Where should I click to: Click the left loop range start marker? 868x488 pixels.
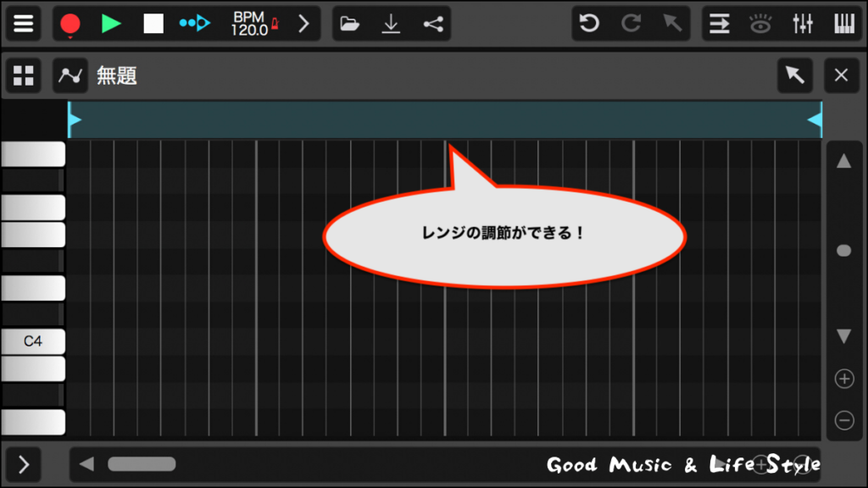pyautogui.click(x=74, y=119)
